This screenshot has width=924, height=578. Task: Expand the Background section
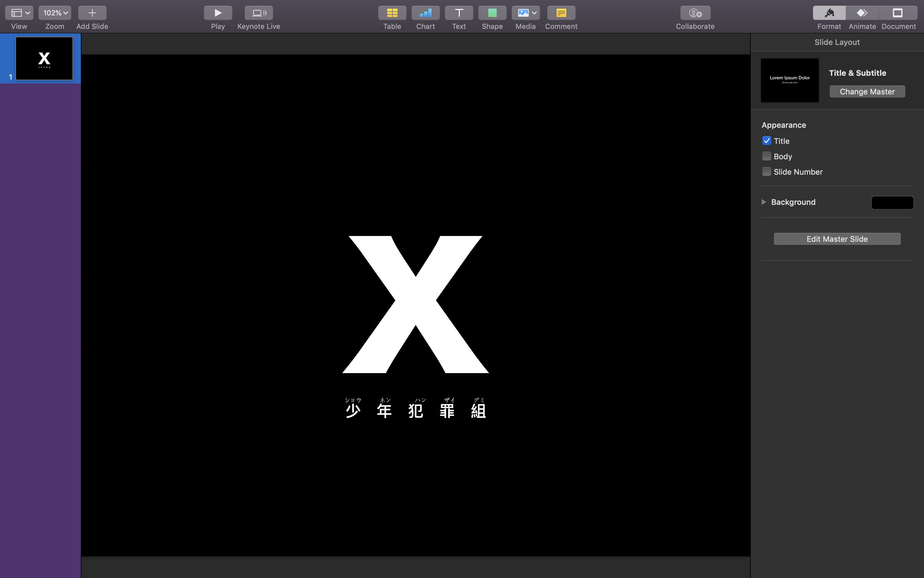tap(764, 202)
